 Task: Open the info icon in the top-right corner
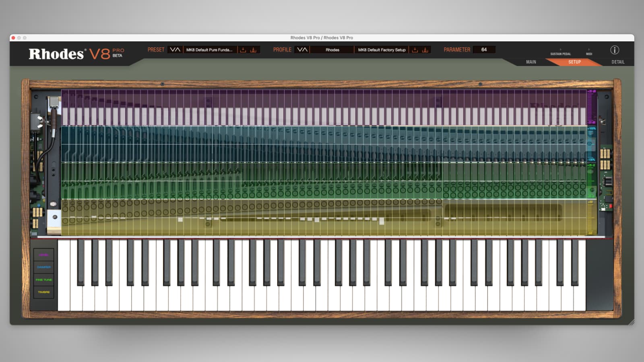point(615,51)
